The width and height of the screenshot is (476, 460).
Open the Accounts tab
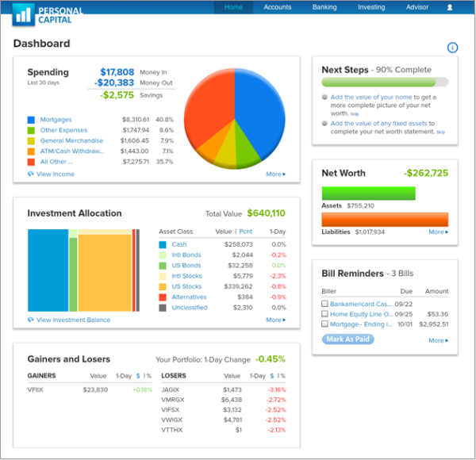tap(278, 8)
